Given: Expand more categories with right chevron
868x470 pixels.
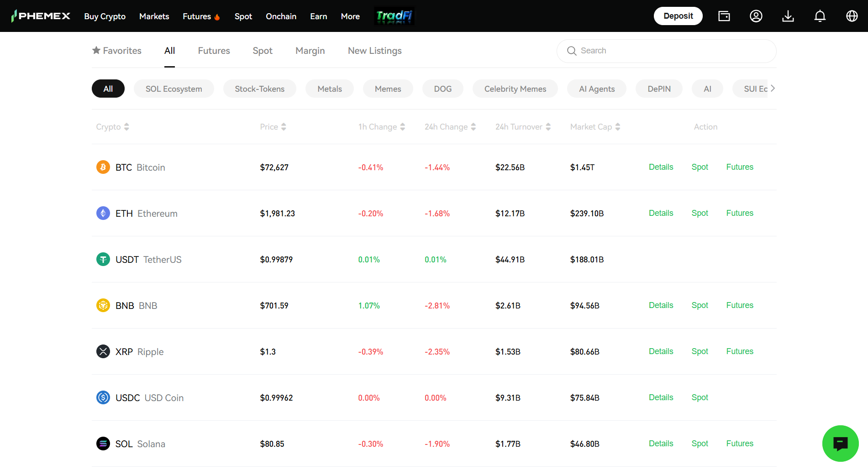Looking at the screenshot, I should tap(773, 89).
